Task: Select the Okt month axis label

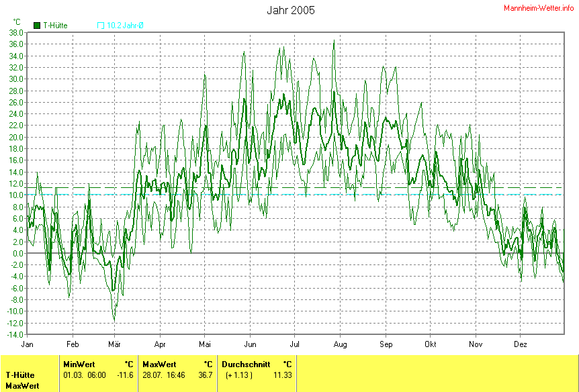Action: pos(431,343)
